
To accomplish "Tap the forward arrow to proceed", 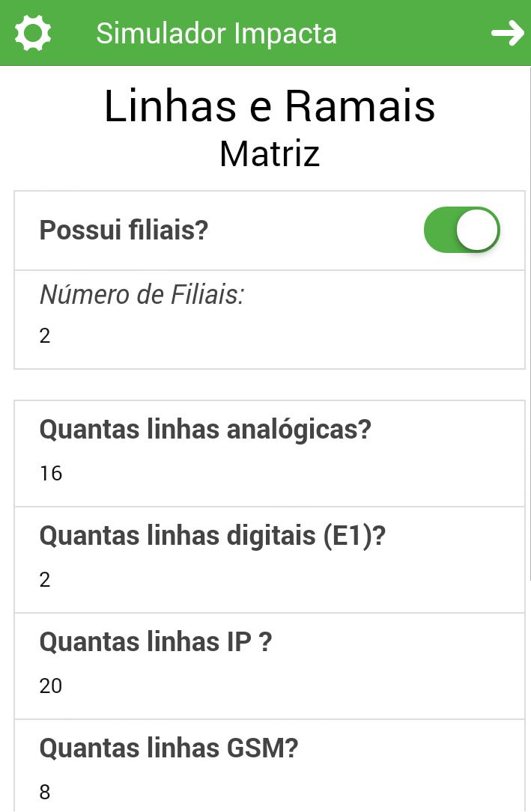I will (x=508, y=33).
